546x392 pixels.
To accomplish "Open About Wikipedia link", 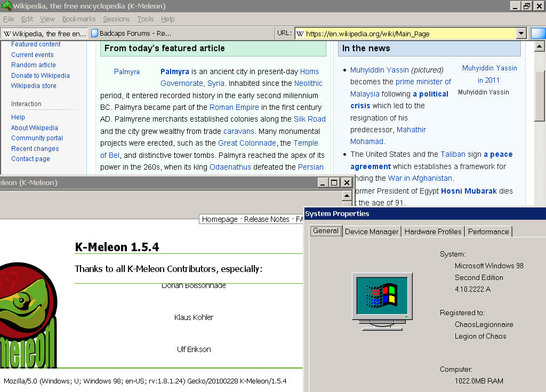I will coord(35,128).
